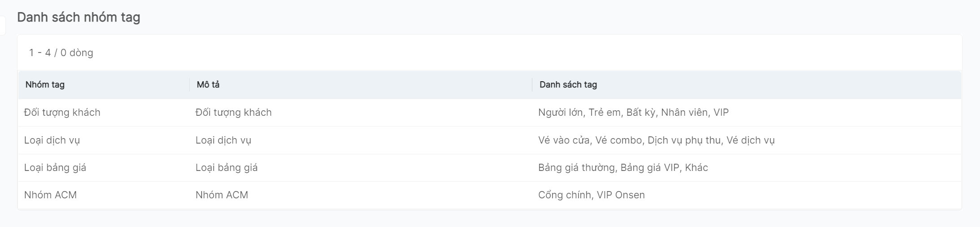This screenshot has width=980, height=227.
Task: Open "Loại dịch vụ" in Nhóm tag column
Action: click(x=52, y=140)
